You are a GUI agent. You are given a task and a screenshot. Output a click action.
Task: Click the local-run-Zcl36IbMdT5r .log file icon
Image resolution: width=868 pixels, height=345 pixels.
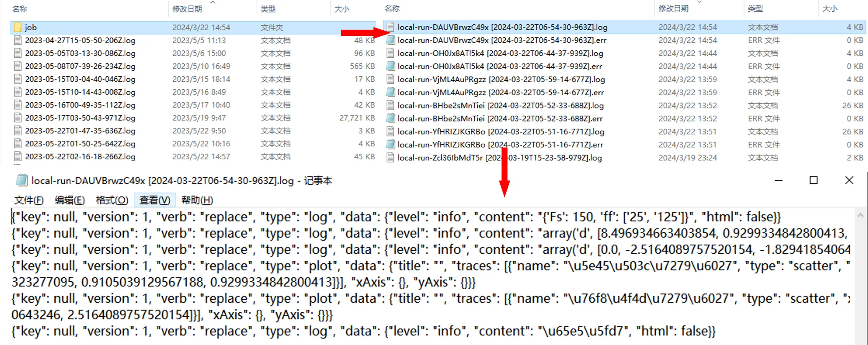390,158
